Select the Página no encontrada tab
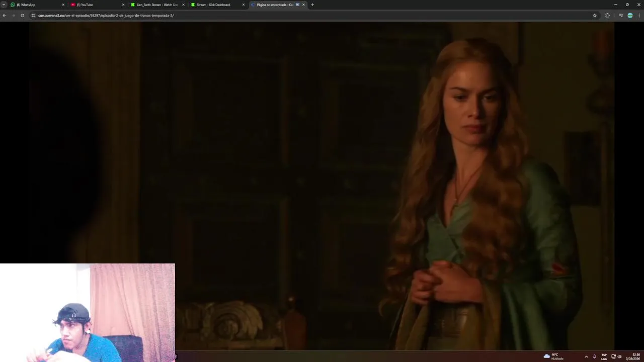 [278, 5]
